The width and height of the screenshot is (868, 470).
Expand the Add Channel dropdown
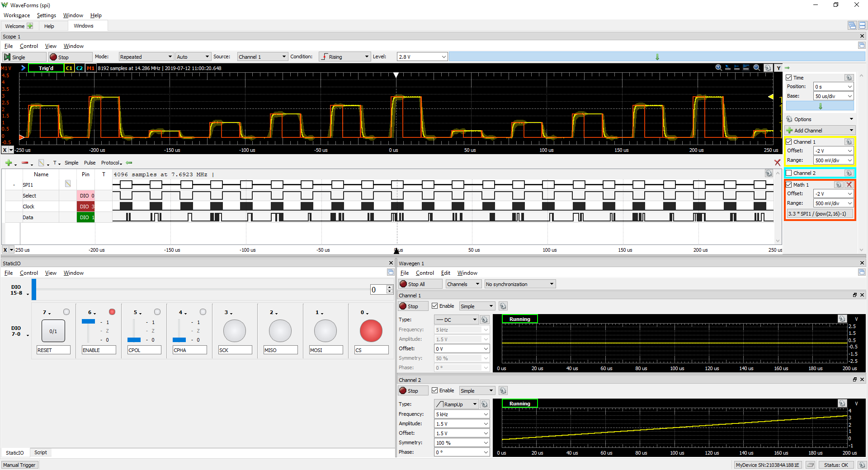[820, 131]
